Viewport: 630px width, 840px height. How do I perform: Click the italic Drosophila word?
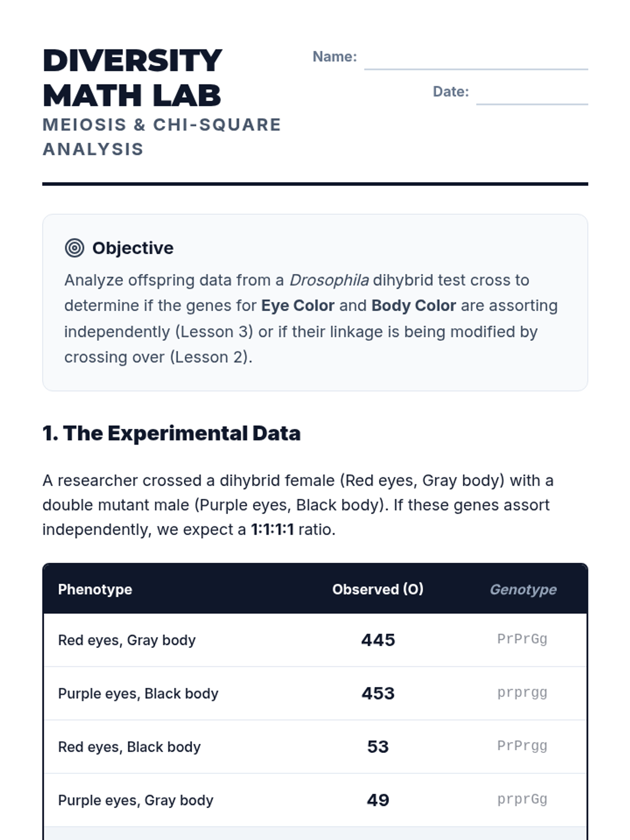329,280
